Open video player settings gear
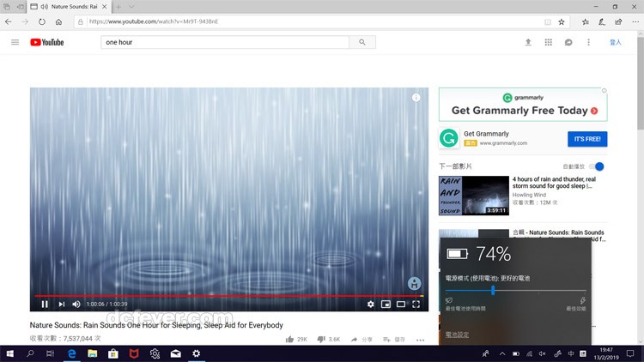 (x=370, y=305)
